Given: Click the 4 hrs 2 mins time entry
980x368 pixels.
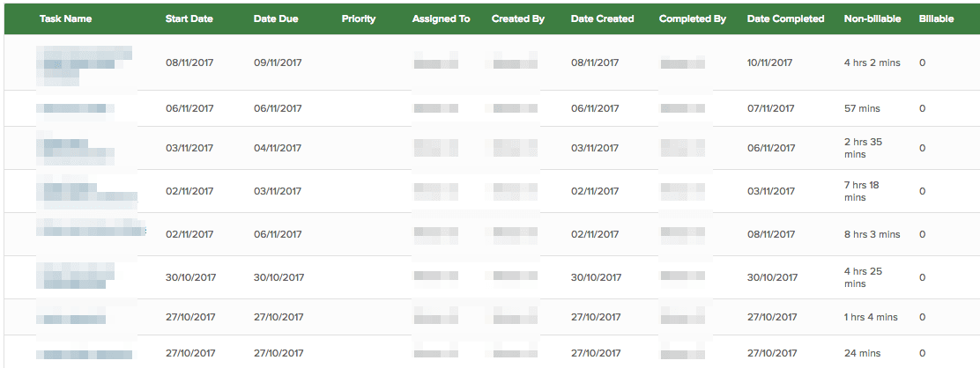Looking at the screenshot, I should pos(872,63).
